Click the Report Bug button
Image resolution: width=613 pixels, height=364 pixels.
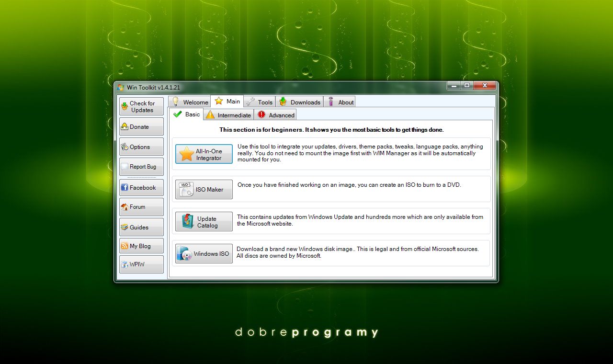point(141,167)
